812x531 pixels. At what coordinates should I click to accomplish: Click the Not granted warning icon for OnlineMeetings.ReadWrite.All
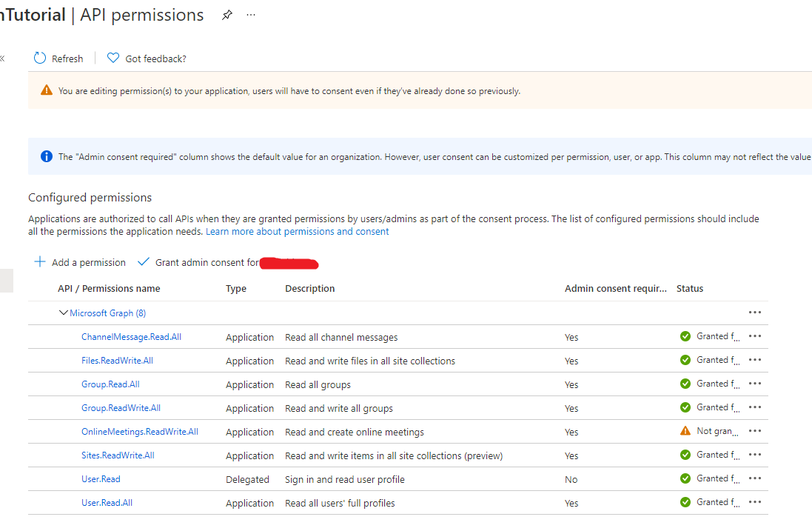[x=685, y=430]
